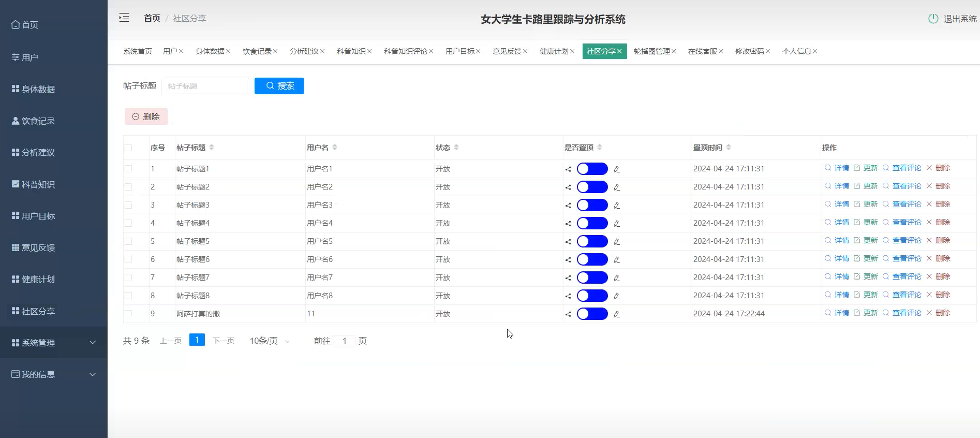980x438 pixels.
Task: Click the edit pencil icon in row 阿萨打算的撒
Action: [617, 314]
